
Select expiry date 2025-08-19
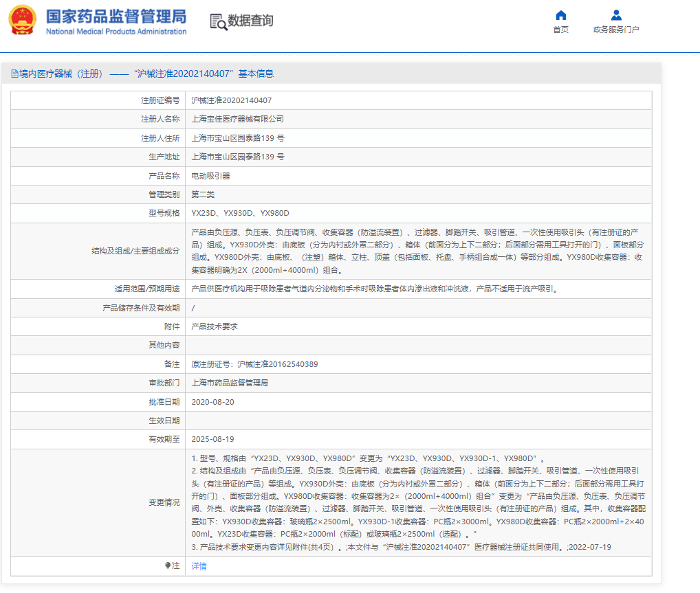pyautogui.click(x=212, y=440)
